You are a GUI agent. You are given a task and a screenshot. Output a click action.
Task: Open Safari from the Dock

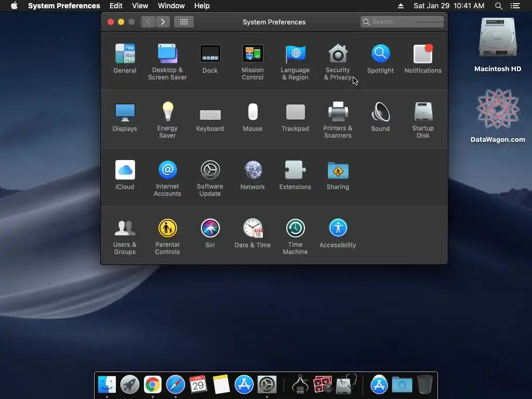pos(176,384)
